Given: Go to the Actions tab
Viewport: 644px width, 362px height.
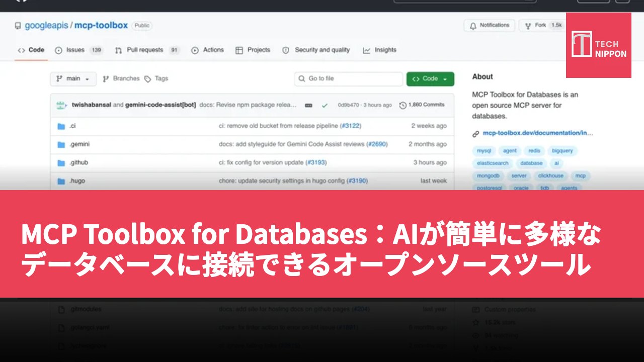Looking at the screenshot, I should (x=208, y=50).
